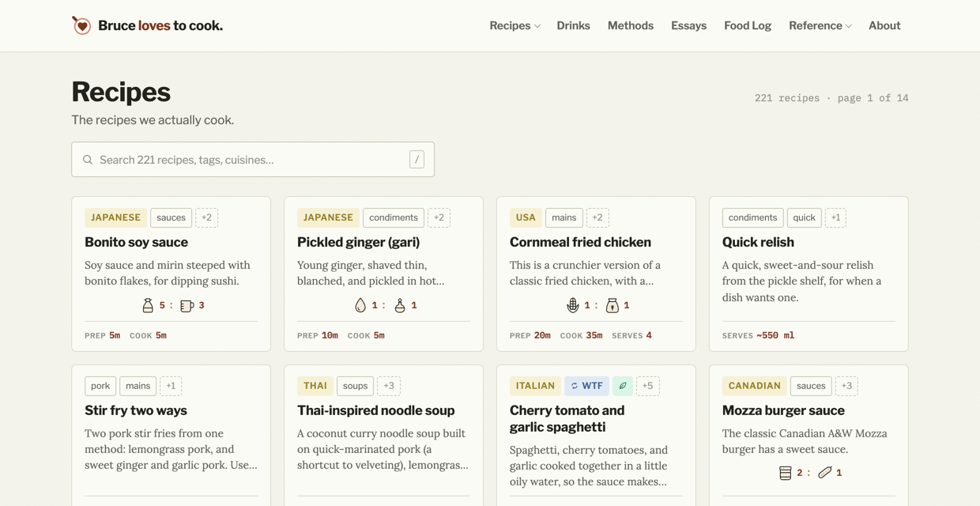
Task: Open the Thai-inspired noodle soup recipe
Action: pyautogui.click(x=376, y=410)
